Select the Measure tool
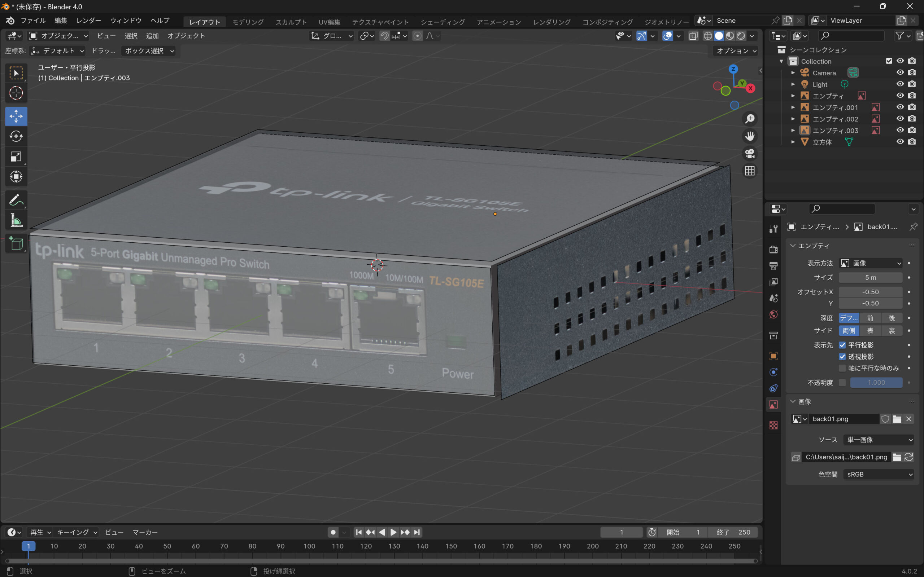Image resolution: width=924 pixels, height=577 pixels. (x=16, y=220)
